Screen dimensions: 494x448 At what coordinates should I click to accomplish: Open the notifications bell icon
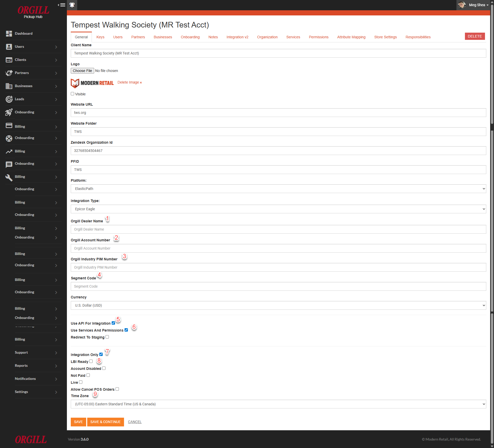[x=72, y=5]
